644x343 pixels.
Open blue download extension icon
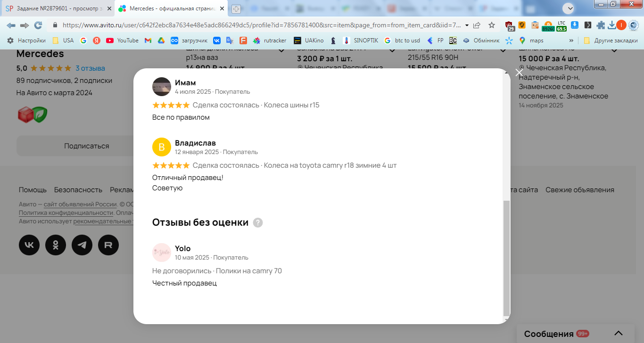[575, 25]
